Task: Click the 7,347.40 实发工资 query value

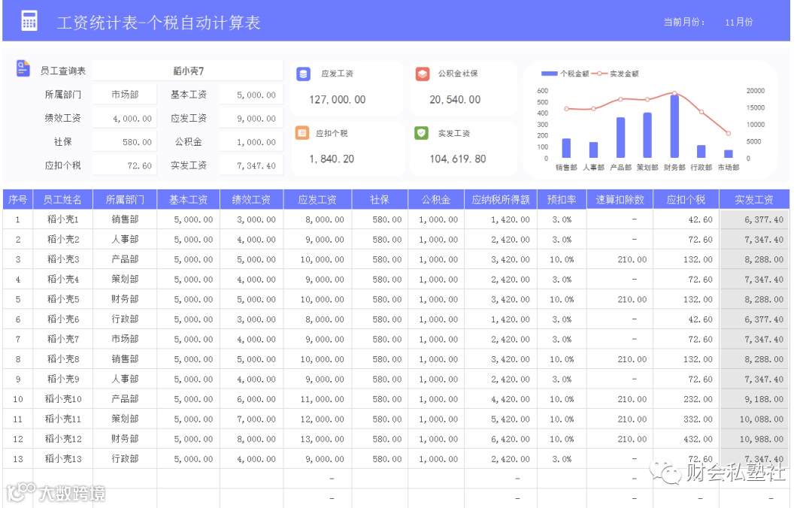Action: pos(252,166)
